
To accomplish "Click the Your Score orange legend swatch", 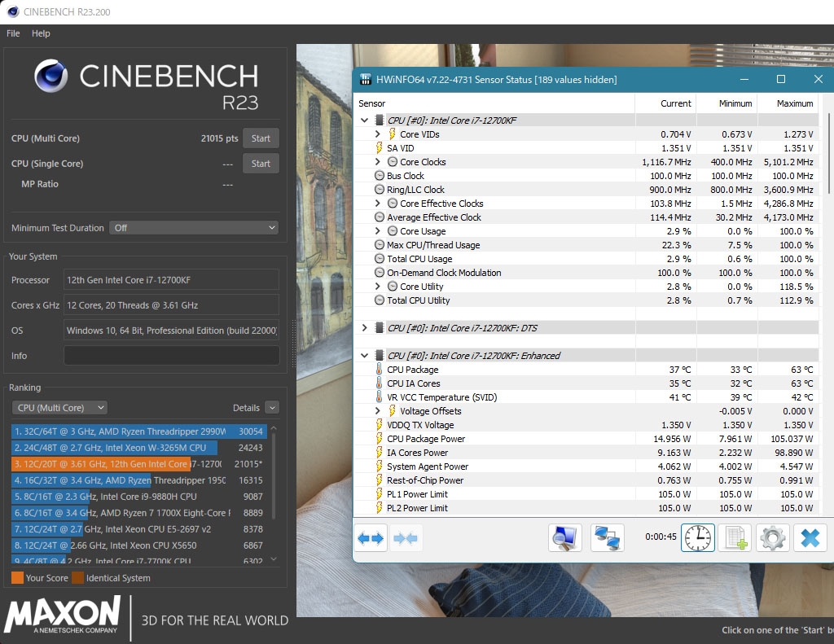I will 18,577.
